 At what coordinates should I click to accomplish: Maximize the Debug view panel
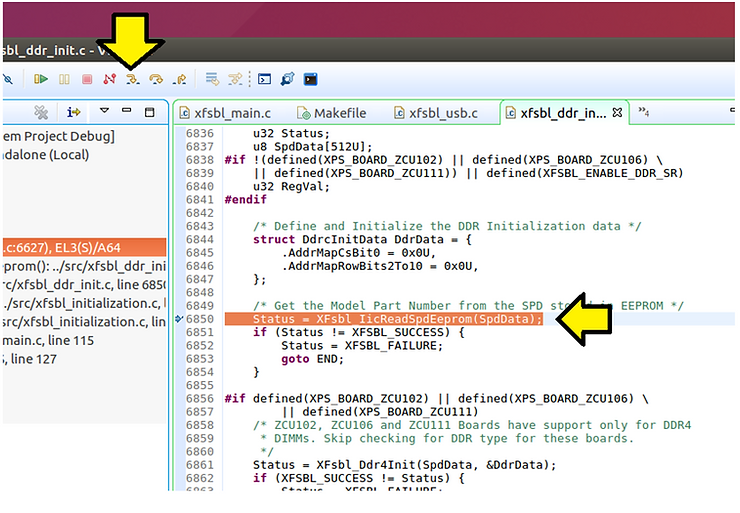click(x=150, y=112)
